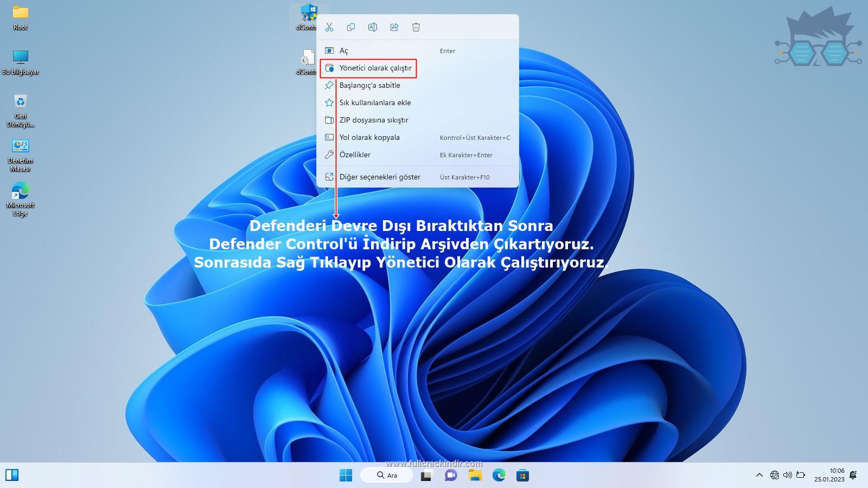Screen dimensions: 868x488
Task: Click the battery tray icon
Action: coord(801,476)
